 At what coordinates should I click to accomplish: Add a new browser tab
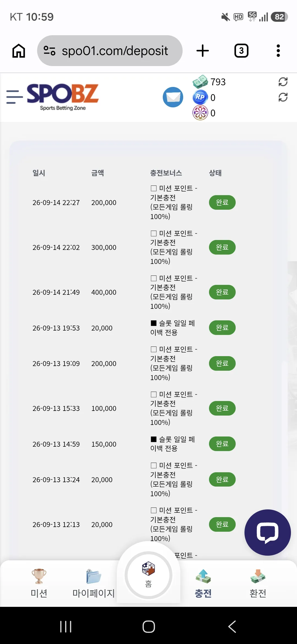[x=203, y=51]
